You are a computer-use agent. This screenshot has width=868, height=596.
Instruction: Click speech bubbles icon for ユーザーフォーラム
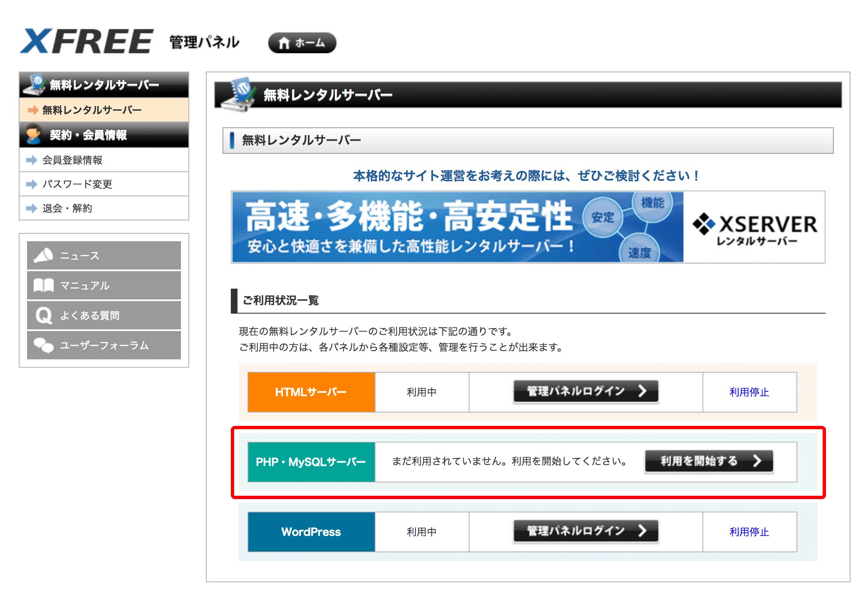tap(43, 345)
